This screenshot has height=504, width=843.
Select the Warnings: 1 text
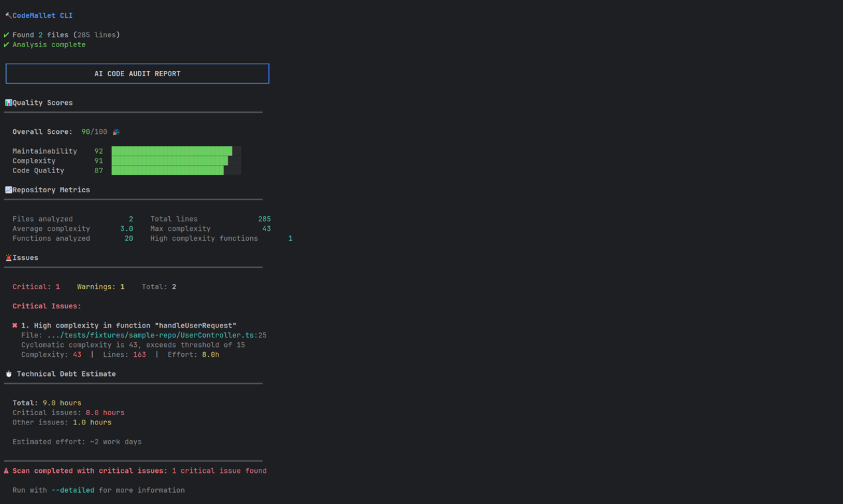point(100,286)
